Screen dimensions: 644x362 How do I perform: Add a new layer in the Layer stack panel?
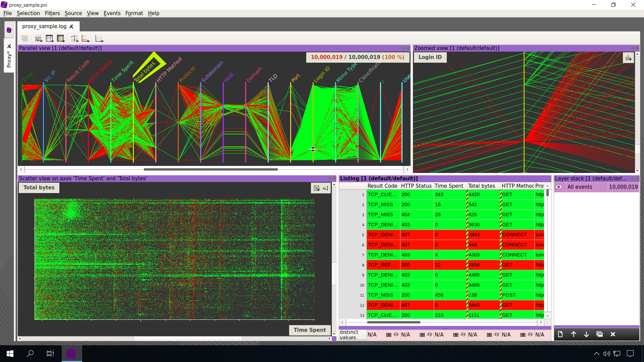[560, 334]
